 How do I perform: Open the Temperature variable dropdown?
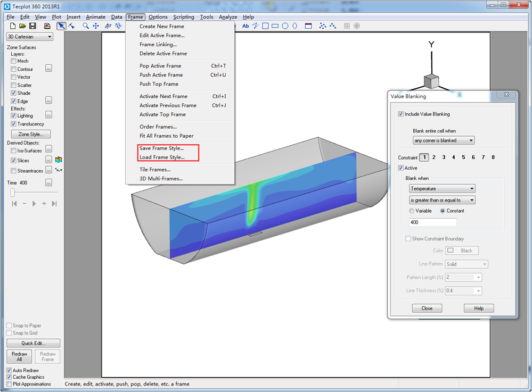tap(442, 188)
